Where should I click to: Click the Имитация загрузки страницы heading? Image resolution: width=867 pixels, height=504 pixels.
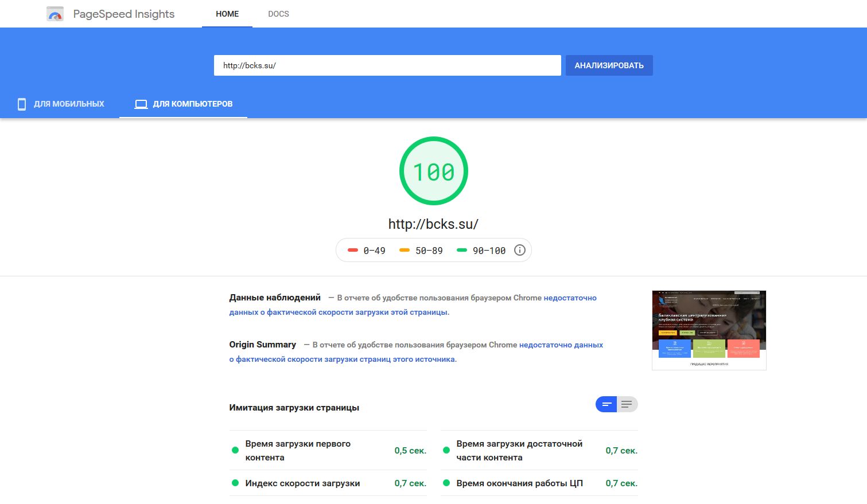coord(294,408)
